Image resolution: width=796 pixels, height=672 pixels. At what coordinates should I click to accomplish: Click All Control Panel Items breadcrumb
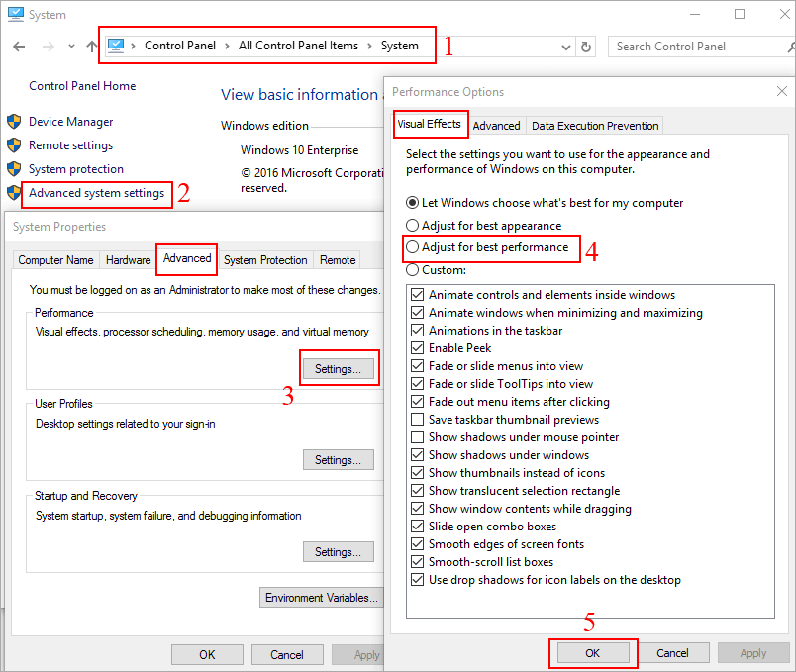pyautogui.click(x=299, y=46)
